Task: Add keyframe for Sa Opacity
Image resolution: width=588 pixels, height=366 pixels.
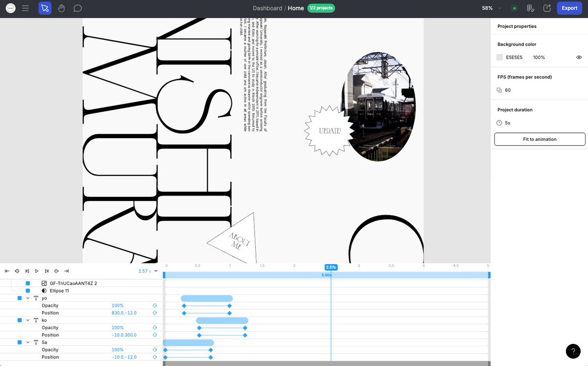Action: [x=155, y=349]
